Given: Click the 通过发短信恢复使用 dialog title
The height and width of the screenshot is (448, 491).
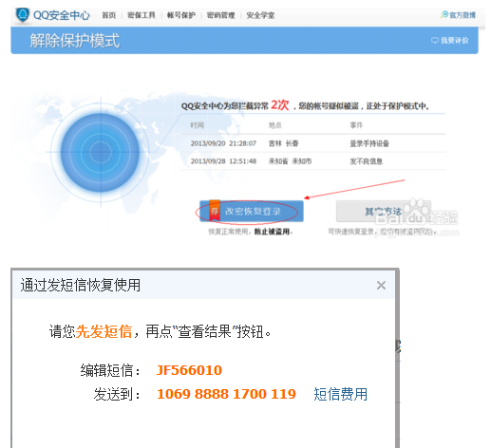Looking at the screenshot, I should point(81,285).
